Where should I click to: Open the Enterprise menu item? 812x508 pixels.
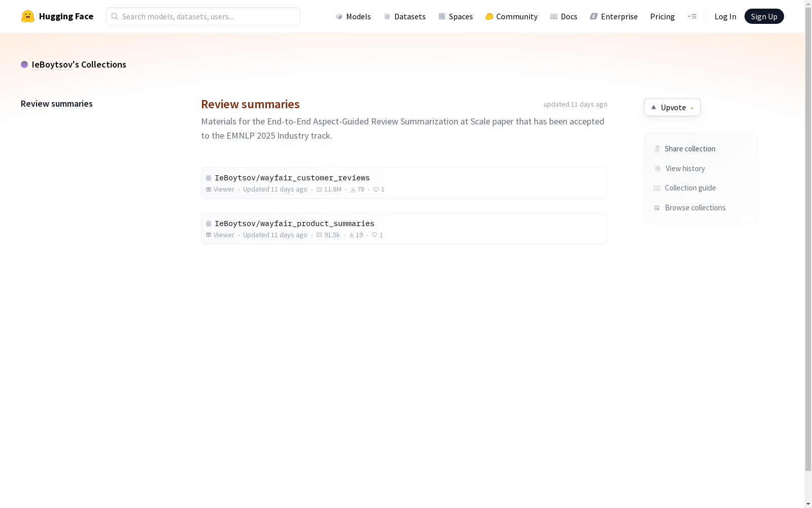(x=614, y=16)
